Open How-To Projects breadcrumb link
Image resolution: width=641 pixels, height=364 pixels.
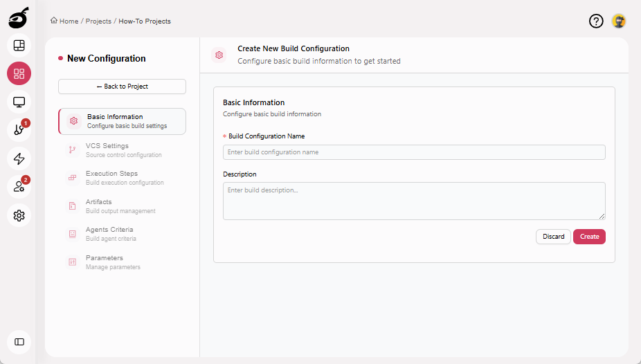click(x=145, y=21)
